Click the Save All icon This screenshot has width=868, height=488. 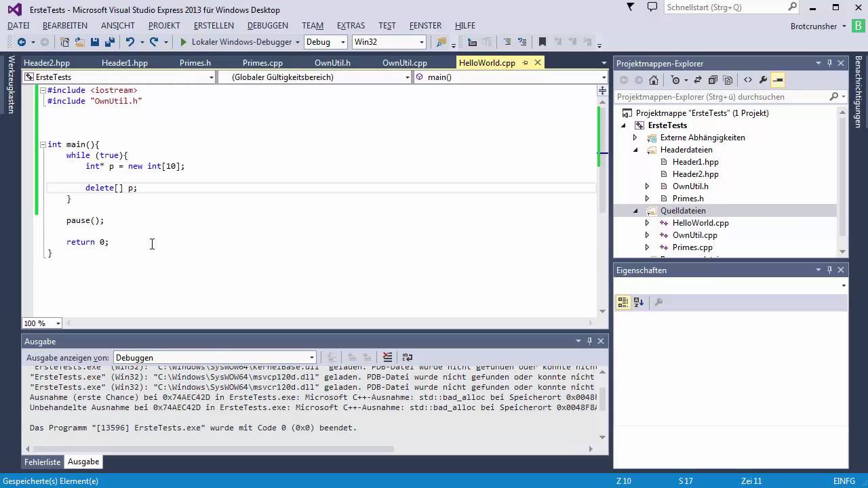pyautogui.click(x=109, y=42)
